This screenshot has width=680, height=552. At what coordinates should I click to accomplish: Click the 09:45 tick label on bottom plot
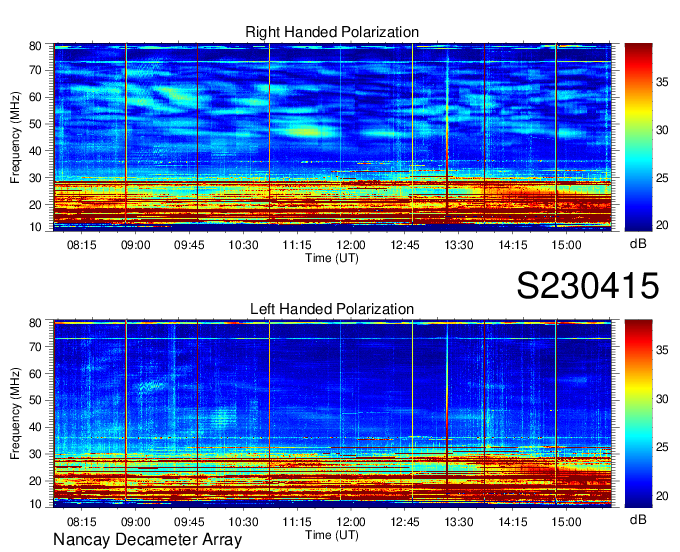pyautogui.click(x=189, y=522)
